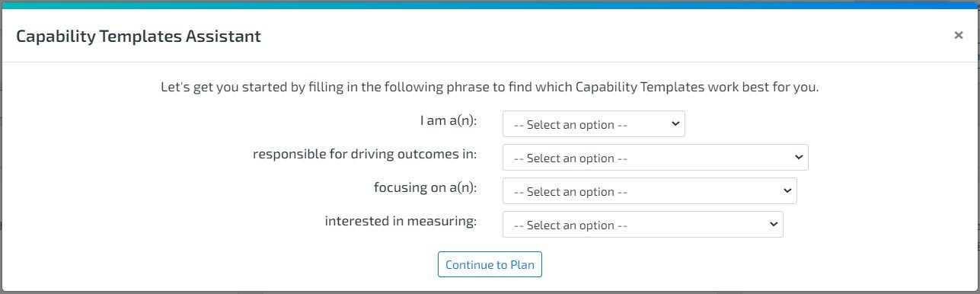The width and height of the screenshot is (980, 294).
Task: Click the dimmed backdrop beneath the dialog
Action: [490, 292]
